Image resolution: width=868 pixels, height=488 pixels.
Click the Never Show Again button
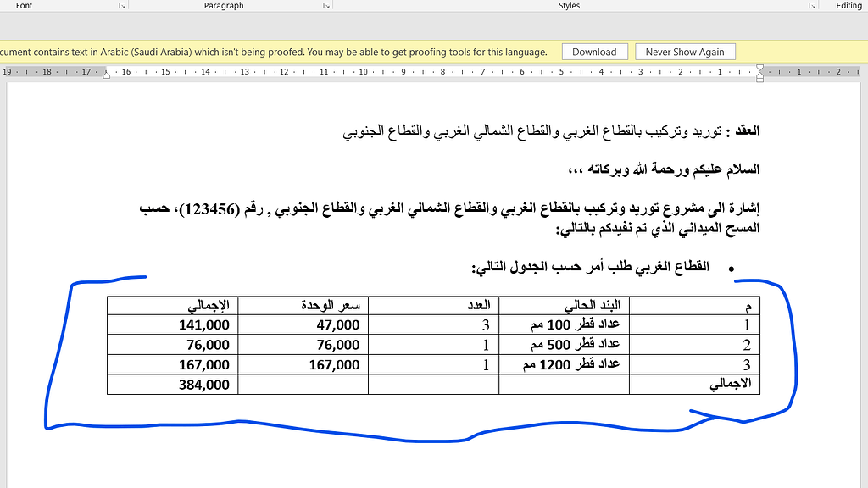click(x=685, y=51)
